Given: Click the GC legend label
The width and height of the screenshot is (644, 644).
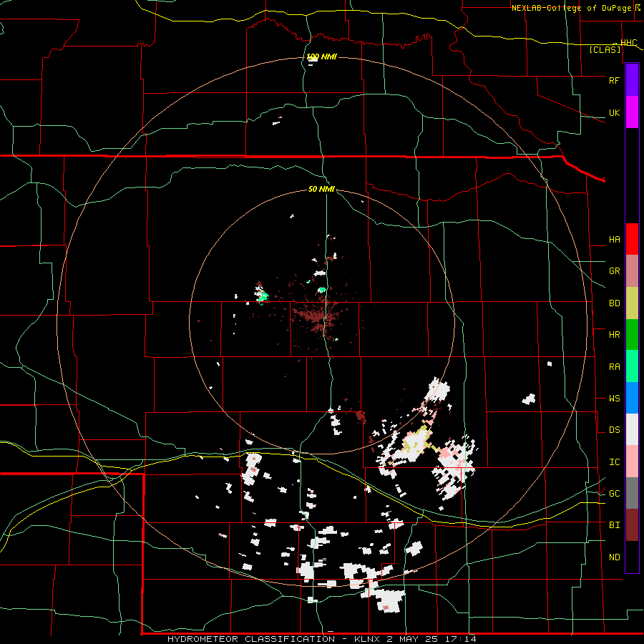Looking at the screenshot, I should (614, 493).
